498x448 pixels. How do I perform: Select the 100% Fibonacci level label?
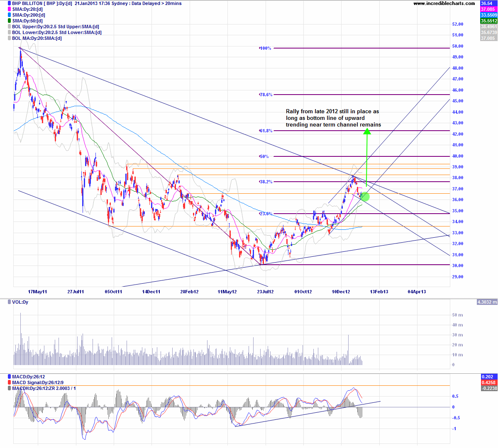click(x=265, y=48)
